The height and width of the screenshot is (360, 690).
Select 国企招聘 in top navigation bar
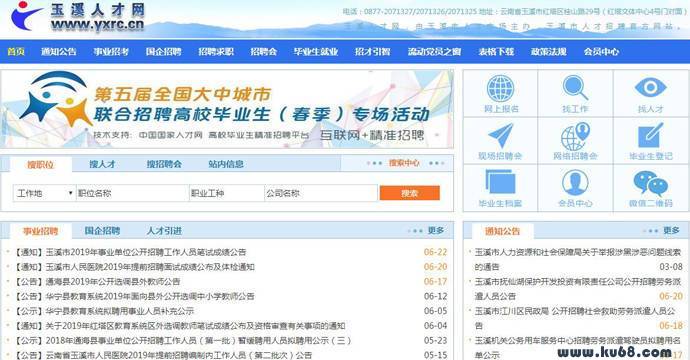point(163,51)
